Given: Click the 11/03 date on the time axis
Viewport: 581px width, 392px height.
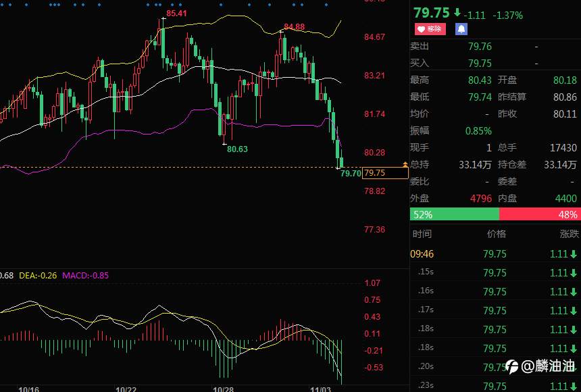Looking at the screenshot, I should tap(320, 389).
